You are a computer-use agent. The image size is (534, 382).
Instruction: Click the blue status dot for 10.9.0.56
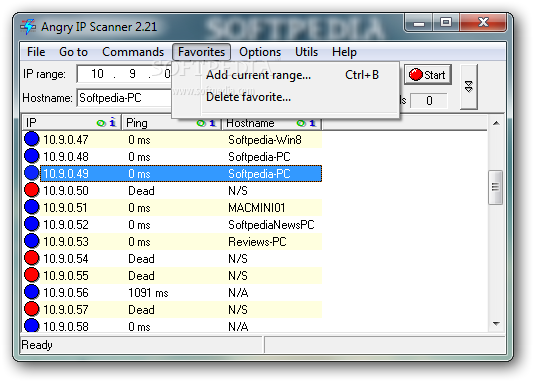click(x=32, y=292)
